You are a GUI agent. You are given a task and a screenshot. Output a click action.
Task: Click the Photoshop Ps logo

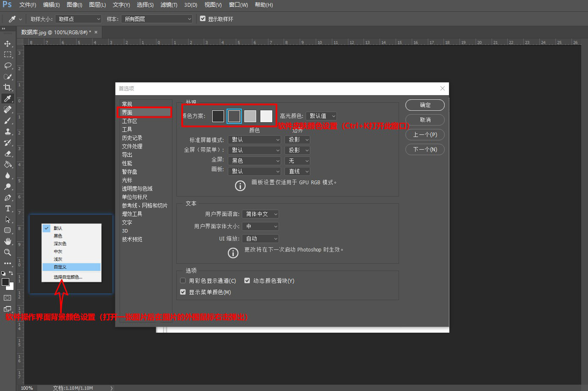point(7,5)
